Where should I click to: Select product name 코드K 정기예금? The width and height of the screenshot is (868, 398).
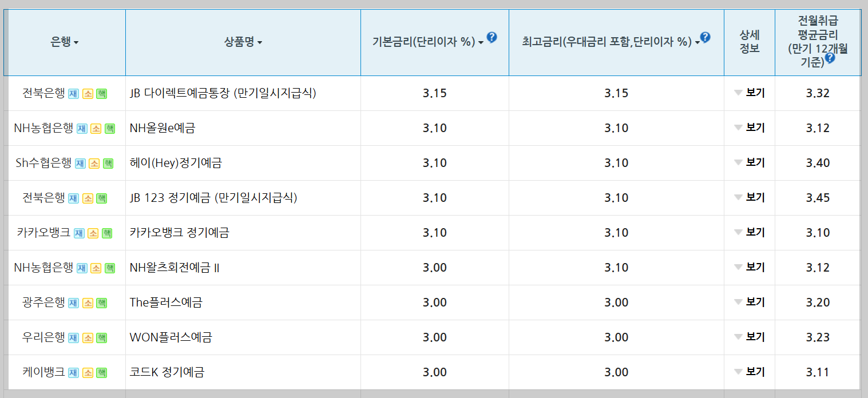tap(167, 372)
